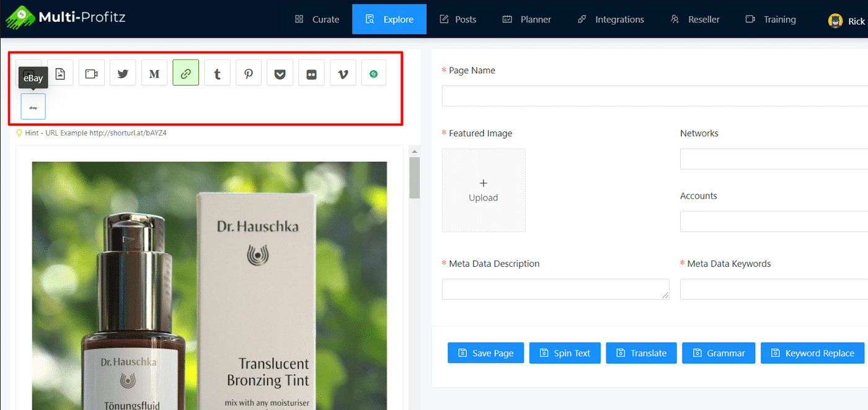Go to the Posts tab

tap(458, 19)
